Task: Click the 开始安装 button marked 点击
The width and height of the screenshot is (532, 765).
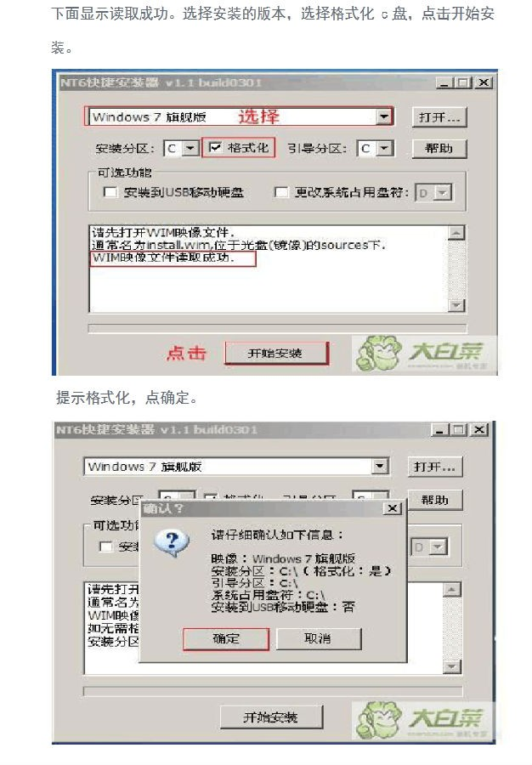Action: tap(276, 354)
